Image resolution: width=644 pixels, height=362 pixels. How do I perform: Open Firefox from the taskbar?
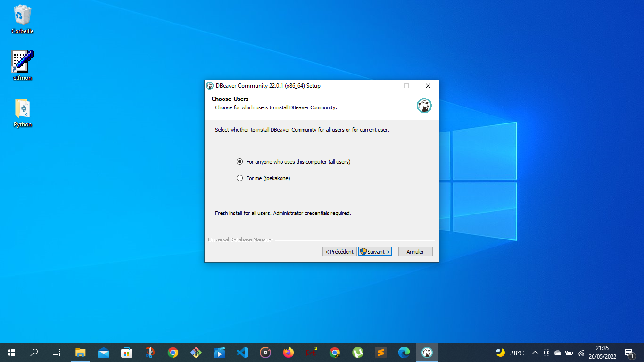point(289,353)
